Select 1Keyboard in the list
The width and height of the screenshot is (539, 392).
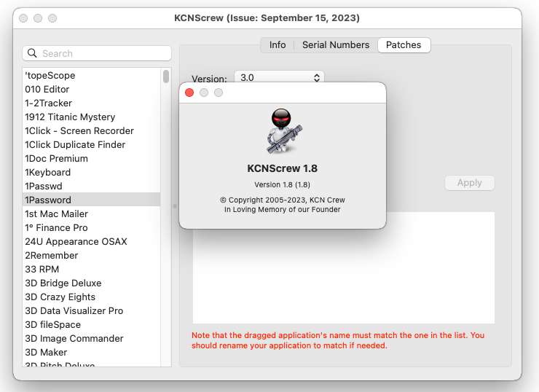[92, 172]
